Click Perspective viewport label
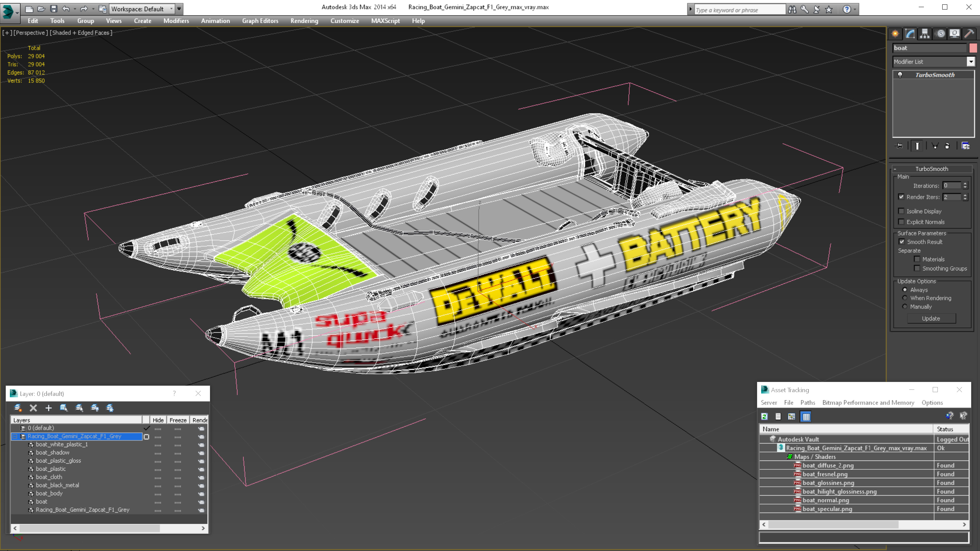Image resolution: width=980 pixels, height=551 pixels. [x=31, y=33]
